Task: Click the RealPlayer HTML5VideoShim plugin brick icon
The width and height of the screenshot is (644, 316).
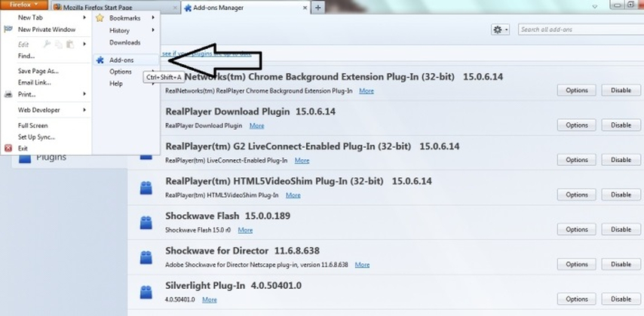Action: pos(146,188)
